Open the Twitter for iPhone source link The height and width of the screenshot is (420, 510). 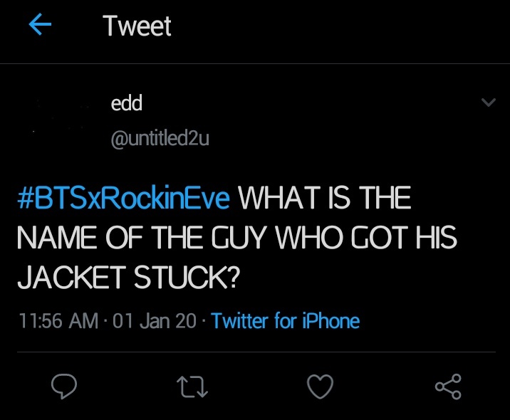coord(286,321)
